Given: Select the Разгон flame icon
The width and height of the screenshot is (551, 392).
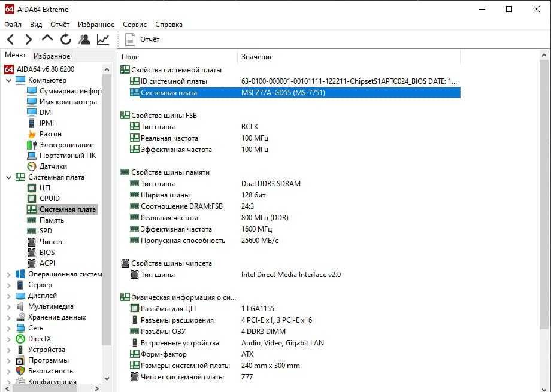Looking at the screenshot, I should coord(32,134).
